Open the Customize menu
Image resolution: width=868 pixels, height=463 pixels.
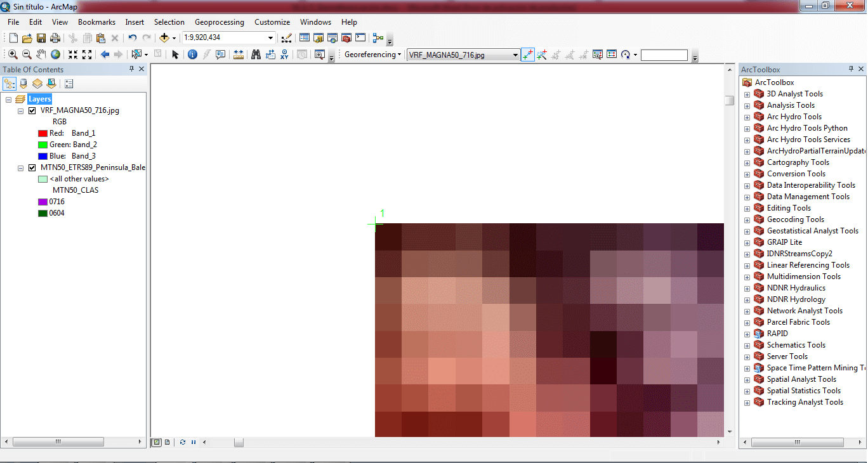[x=272, y=22]
